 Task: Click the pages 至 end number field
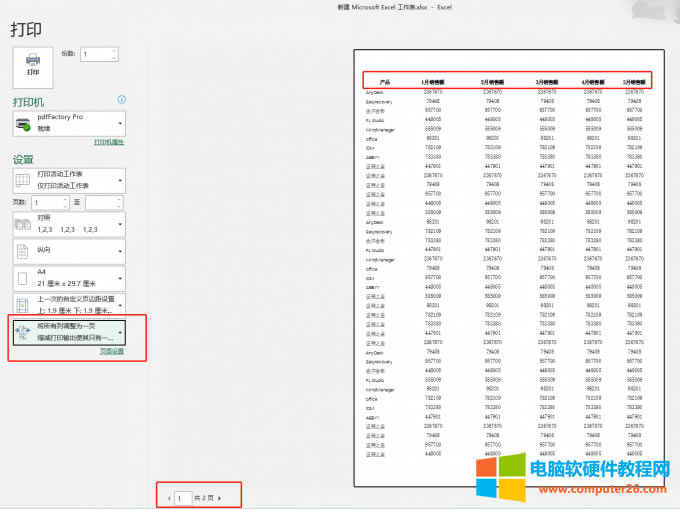point(100,202)
